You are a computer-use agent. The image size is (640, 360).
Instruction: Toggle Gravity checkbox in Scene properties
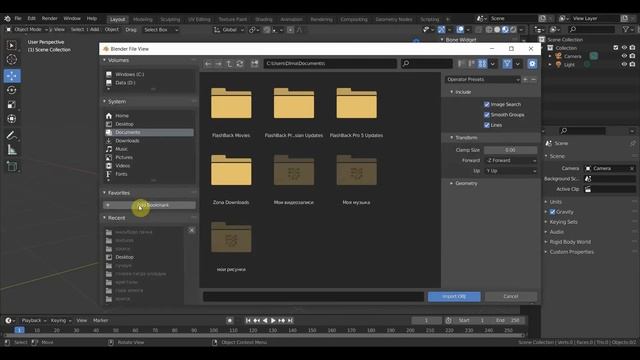coord(552,212)
